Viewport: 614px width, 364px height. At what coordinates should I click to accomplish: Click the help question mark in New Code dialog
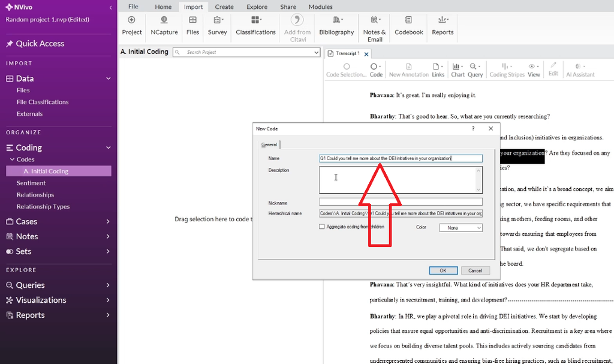click(473, 128)
